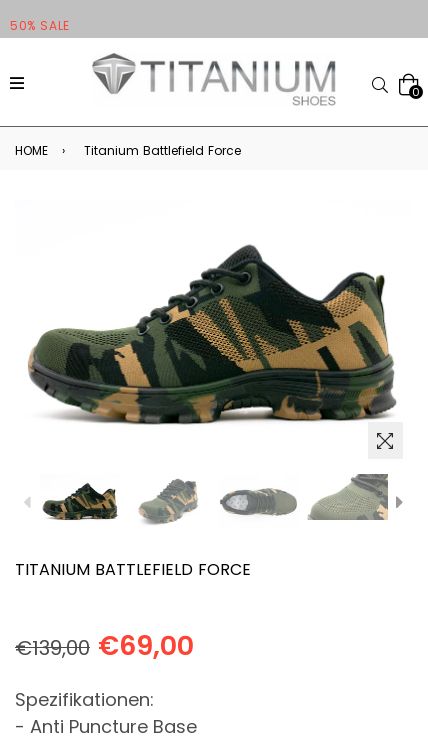Open the shopping bag cart

tap(408, 85)
